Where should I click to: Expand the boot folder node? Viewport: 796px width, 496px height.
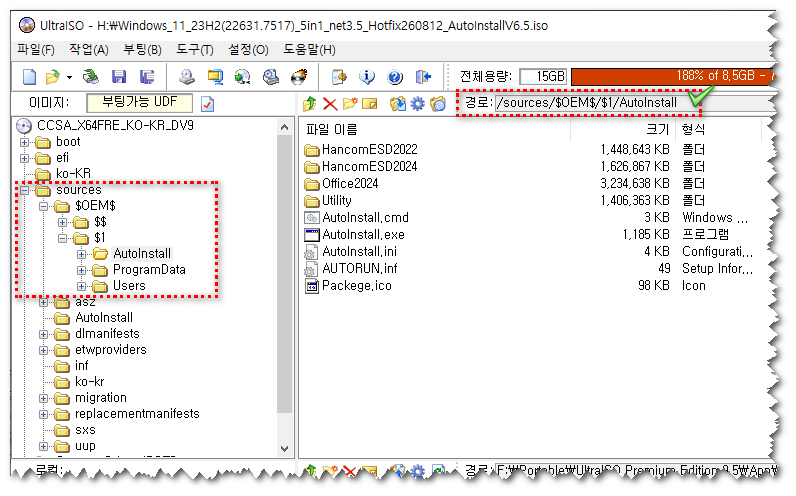tap(24, 142)
